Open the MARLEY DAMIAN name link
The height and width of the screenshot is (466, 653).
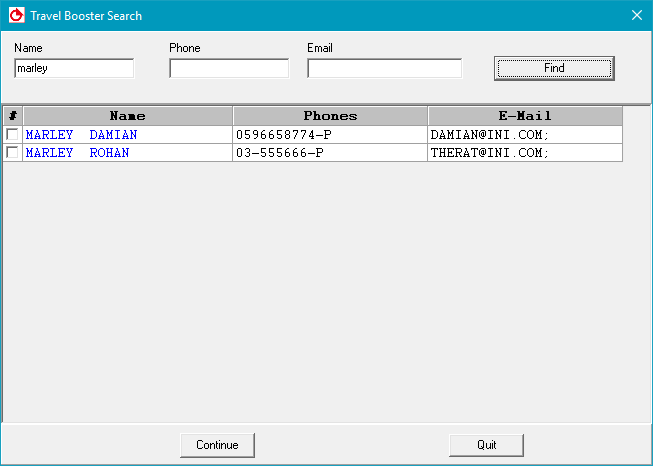pyautogui.click(x=81, y=135)
